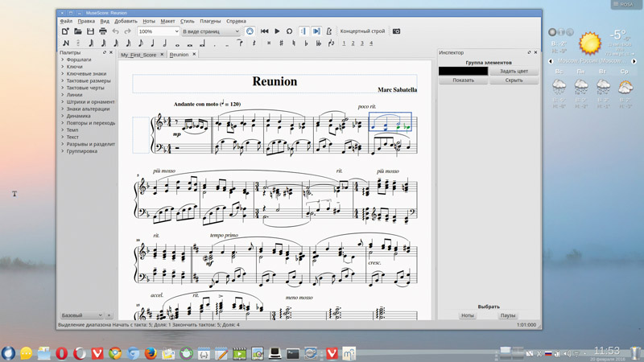The width and height of the screenshot is (644, 362).
Task: Click the camera image capture icon
Action: pyautogui.click(x=396, y=31)
